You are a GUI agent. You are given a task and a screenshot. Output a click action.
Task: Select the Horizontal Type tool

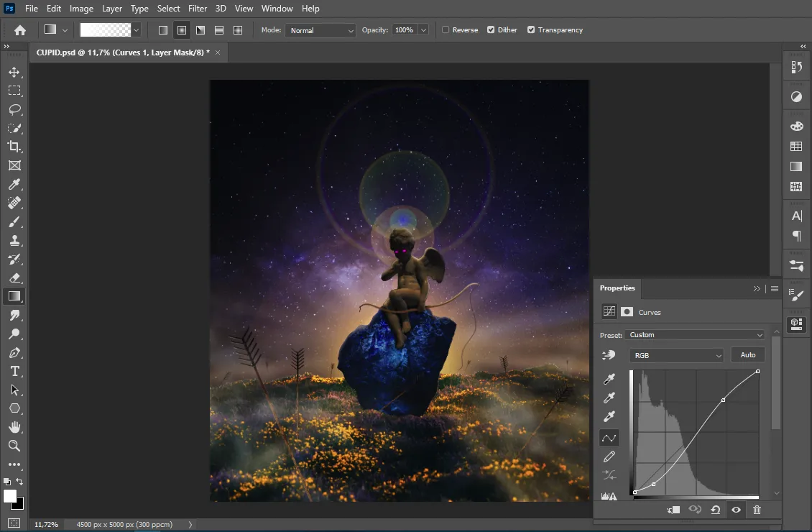pos(14,372)
